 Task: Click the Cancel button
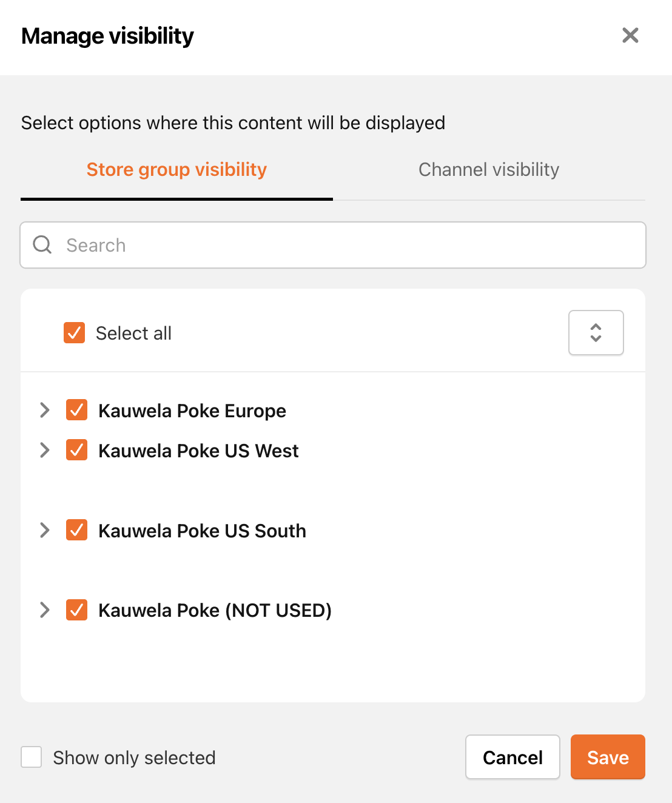512,757
